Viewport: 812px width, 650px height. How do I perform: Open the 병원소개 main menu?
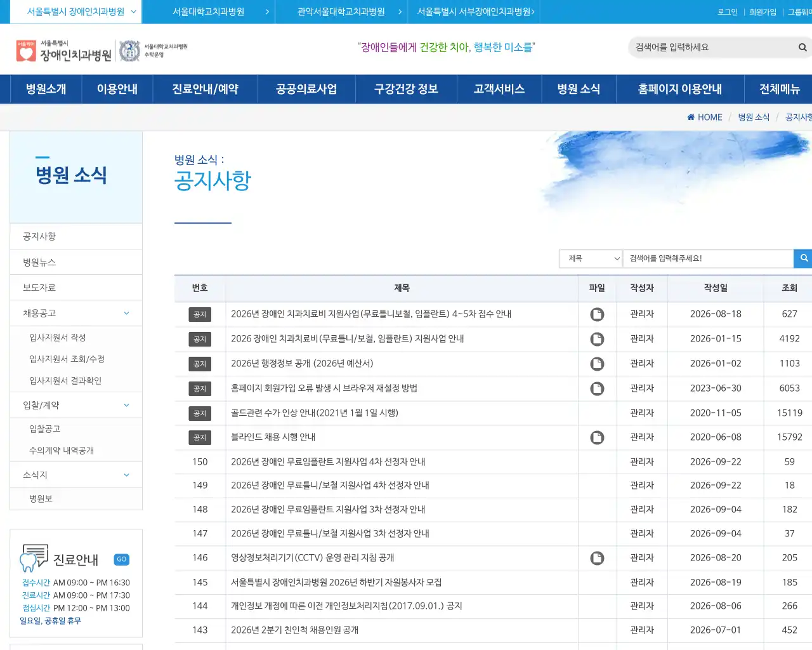[x=46, y=89]
